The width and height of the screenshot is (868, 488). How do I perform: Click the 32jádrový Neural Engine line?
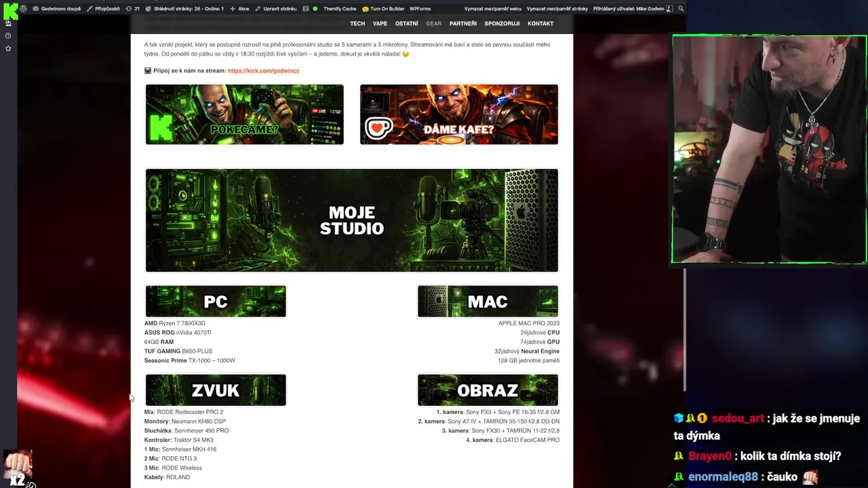coord(527,351)
